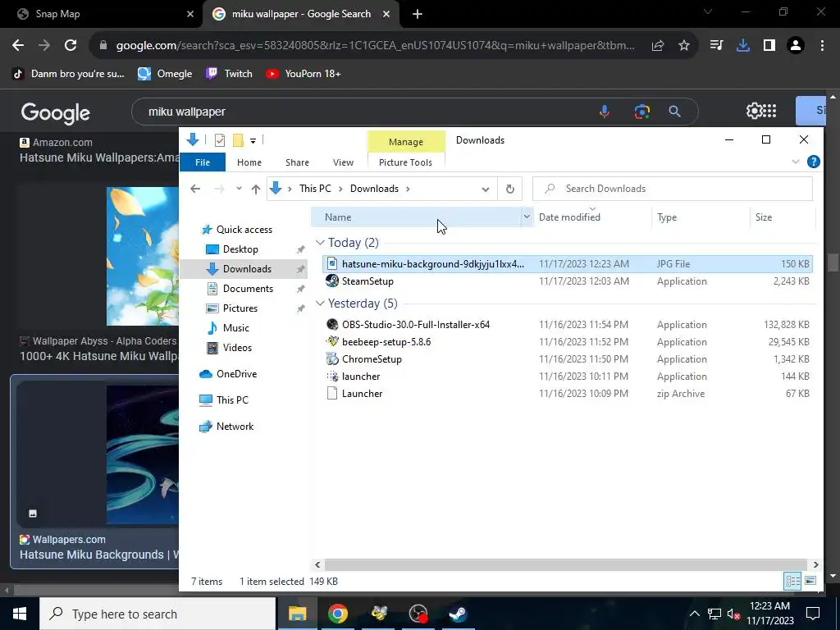Switch to the View ribbon tab
This screenshot has width=840, height=630.
(344, 162)
